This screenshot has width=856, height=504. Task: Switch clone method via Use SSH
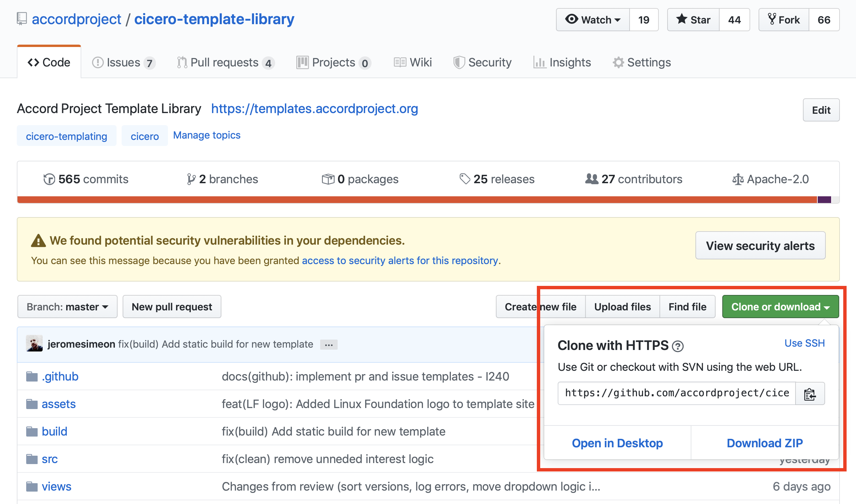coord(804,343)
